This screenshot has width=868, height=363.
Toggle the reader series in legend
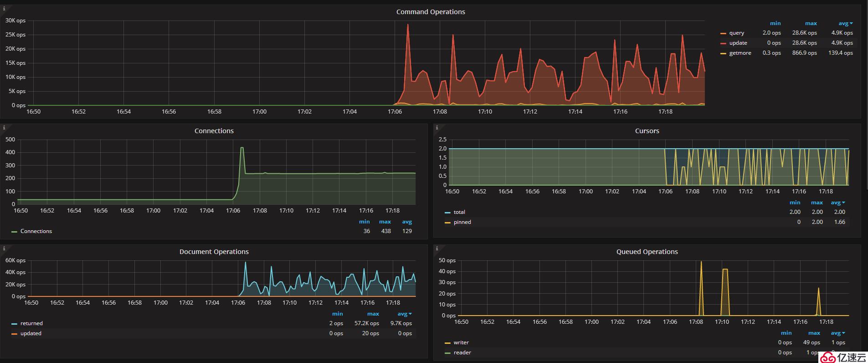(462, 353)
